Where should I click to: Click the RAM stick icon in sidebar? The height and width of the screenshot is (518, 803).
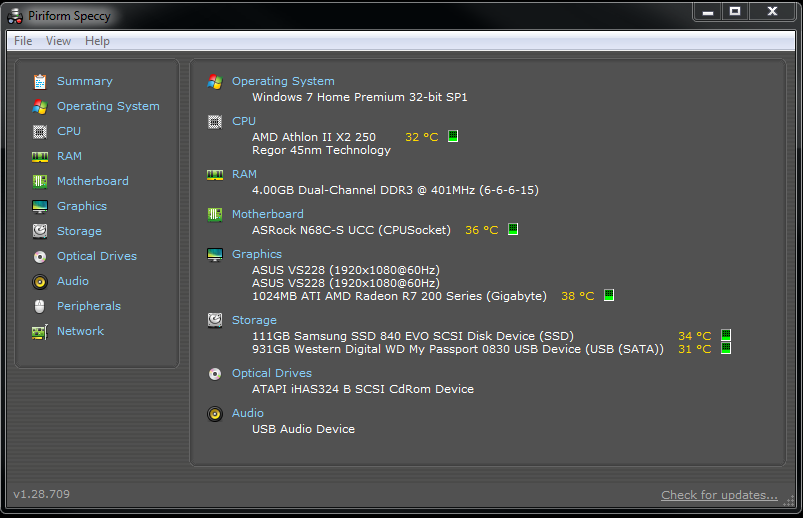(x=40, y=156)
